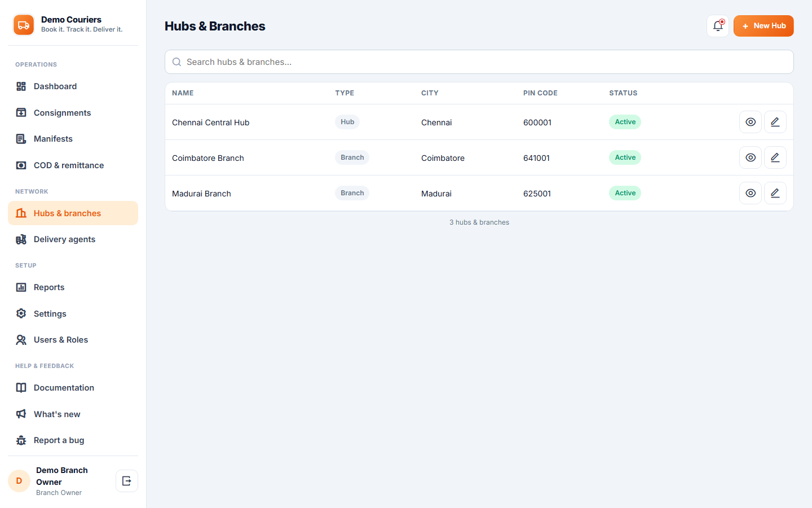Viewport: 812px width, 508px height.
Task: Edit the Coimbatore Branch row
Action: click(775, 157)
